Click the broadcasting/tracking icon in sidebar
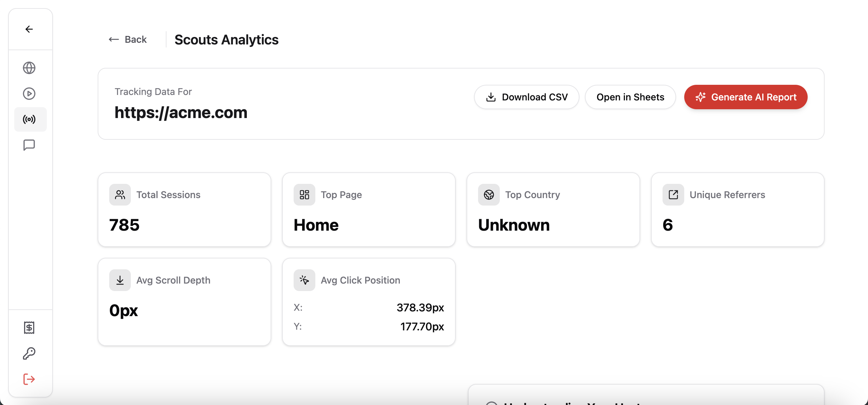This screenshot has width=868, height=405. point(29,119)
